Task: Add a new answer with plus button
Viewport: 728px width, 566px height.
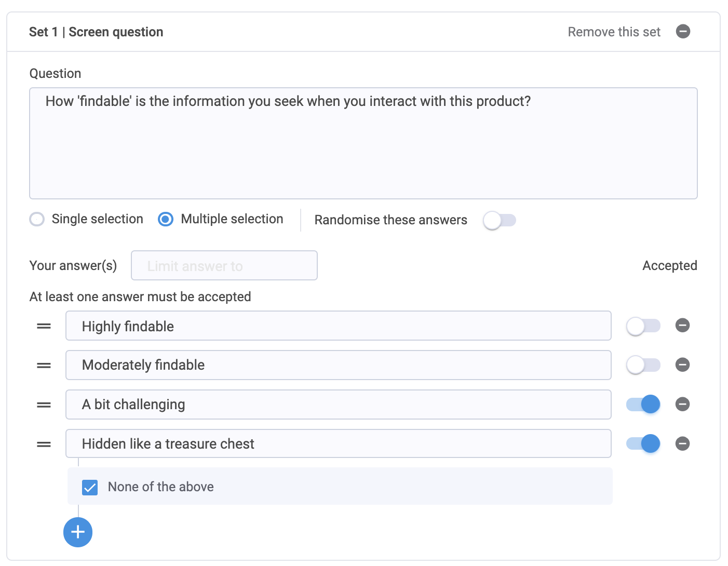Action: pos(78,532)
